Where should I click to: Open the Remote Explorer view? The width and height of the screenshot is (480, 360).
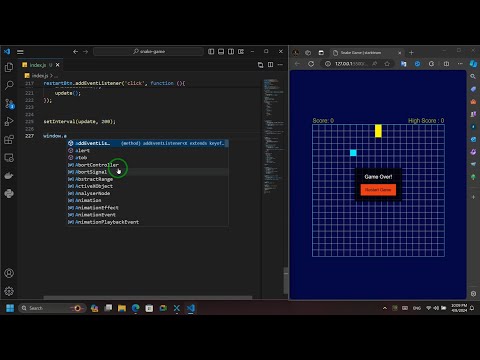click(9, 157)
